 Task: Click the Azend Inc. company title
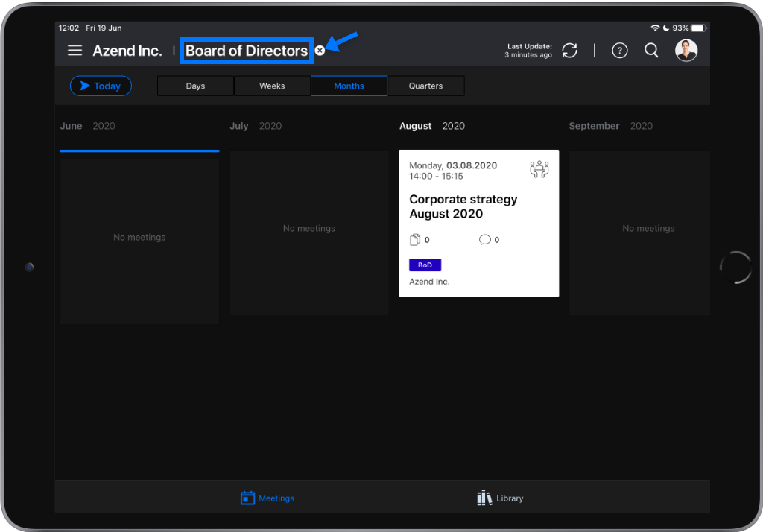tap(127, 51)
